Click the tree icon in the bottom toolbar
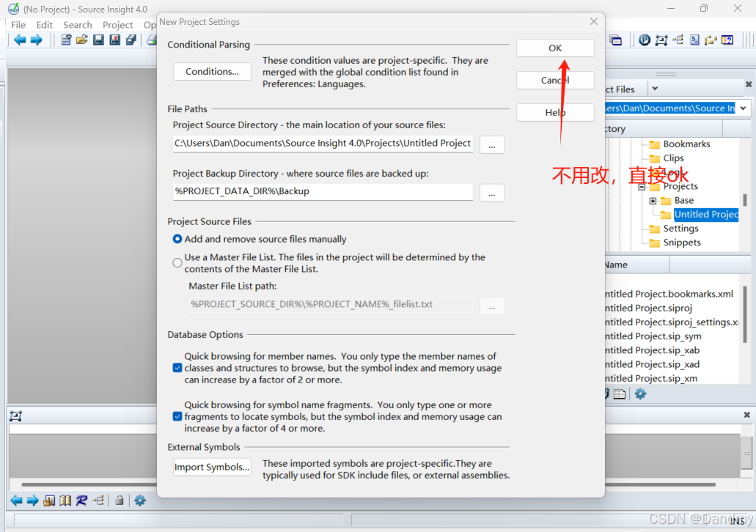The image size is (756, 532). click(98, 500)
